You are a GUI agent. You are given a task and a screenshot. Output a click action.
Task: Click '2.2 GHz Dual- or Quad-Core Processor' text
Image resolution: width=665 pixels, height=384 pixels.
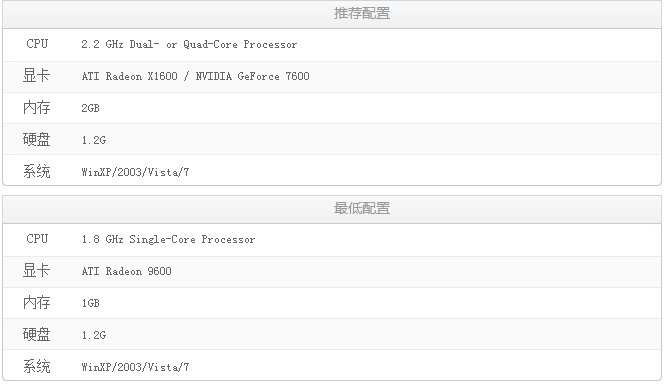pyautogui.click(x=189, y=44)
